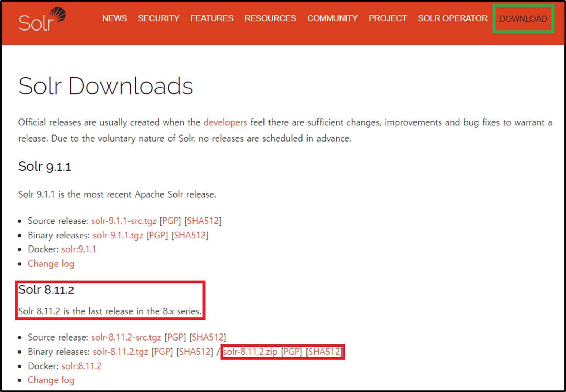This screenshot has width=566, height=392.
Task: Open PGP signature for solr-8.11.2.tgz
Action: tap(162, 352)
